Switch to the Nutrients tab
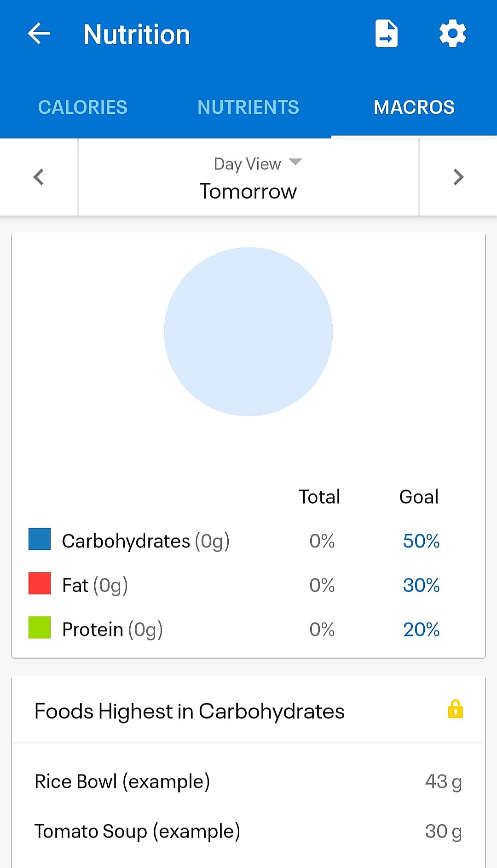This screenshot has height=868, width=497. click(248, 107)
